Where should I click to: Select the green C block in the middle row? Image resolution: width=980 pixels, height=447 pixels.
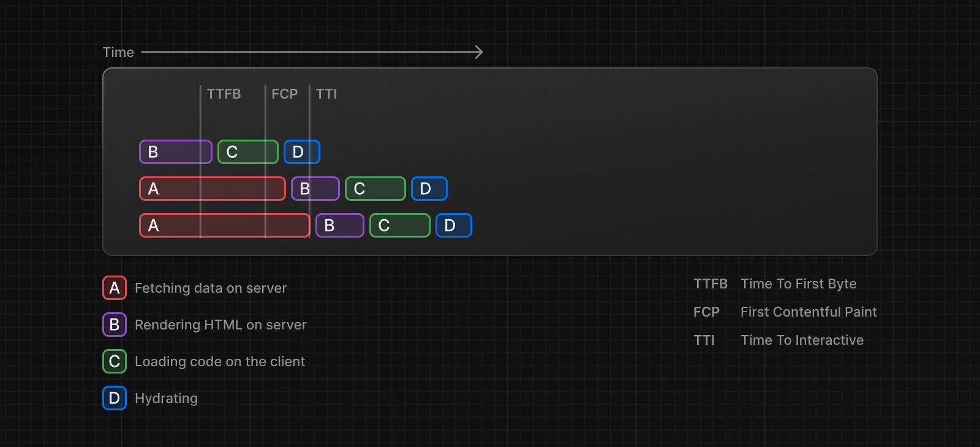(x=375, y=189)
